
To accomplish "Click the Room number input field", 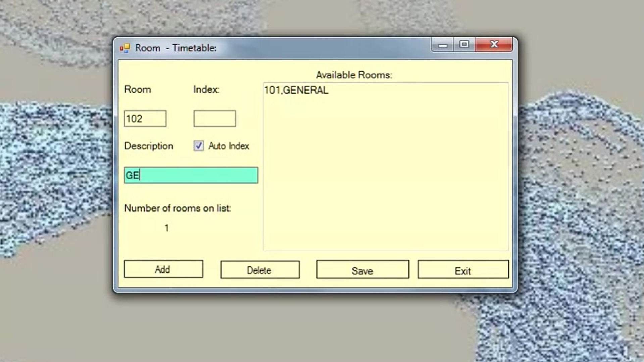I will pyautogui.click(x=145, y=119).
